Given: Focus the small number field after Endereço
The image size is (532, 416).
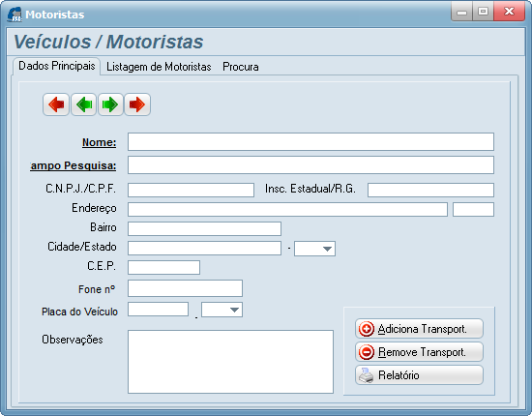Looking at the screenshot, I should 473,209.
